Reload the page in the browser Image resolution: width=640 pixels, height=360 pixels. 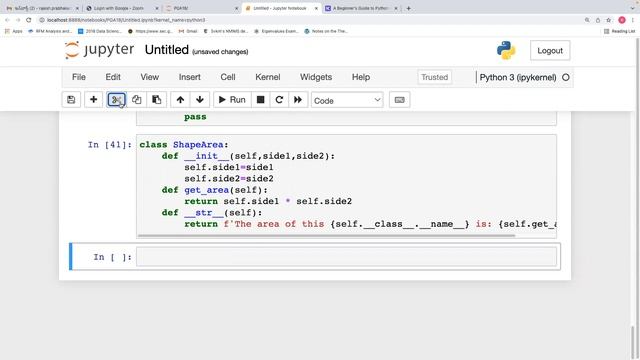28,20
